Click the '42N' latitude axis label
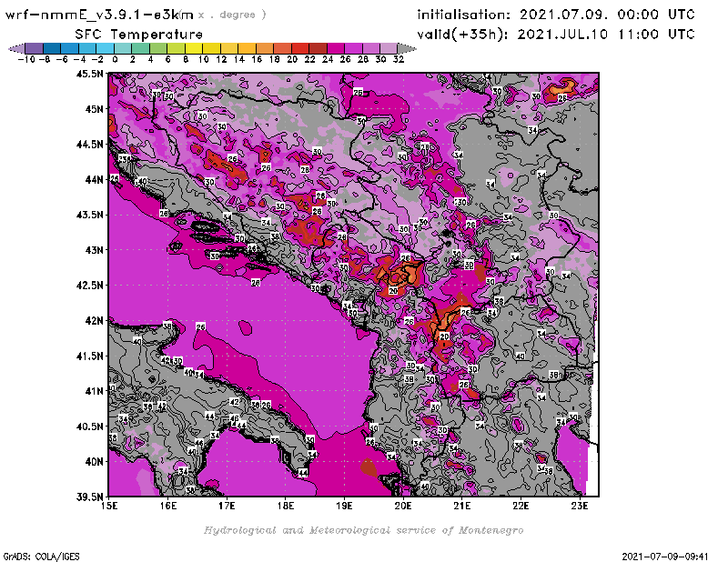 (94, 321)
